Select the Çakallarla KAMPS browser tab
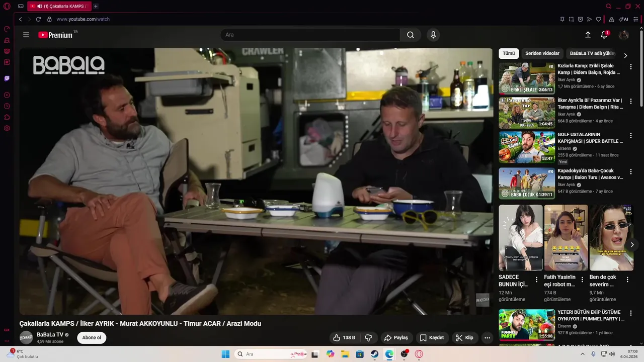Image resolution: width=644 pixels, height=362 pixels. coord(59,6)
